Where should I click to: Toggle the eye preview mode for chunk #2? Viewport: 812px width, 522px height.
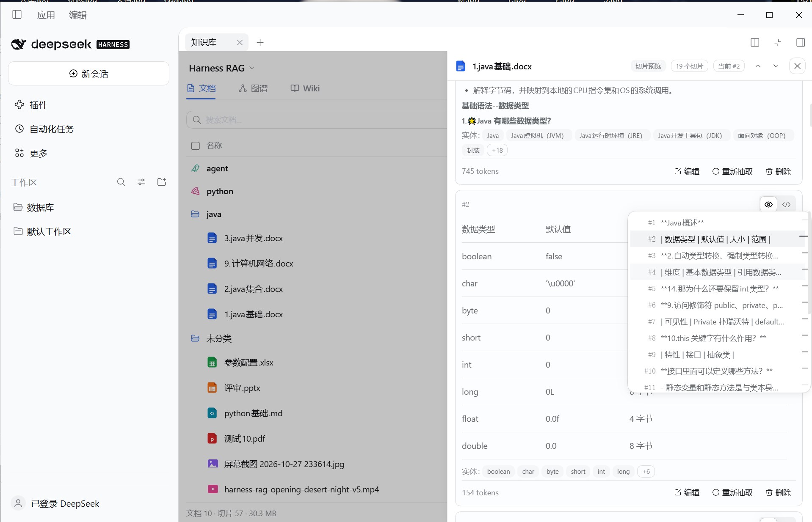[x=768, y=204]
